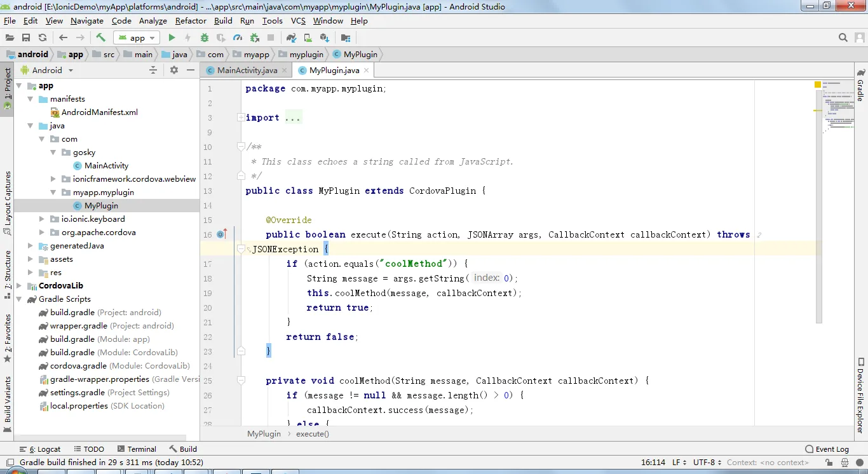This screenshot has width=868, height=474.
Task: Open Project panel settings gear icon
Action: pyautogui.click(x=174, y=70)
